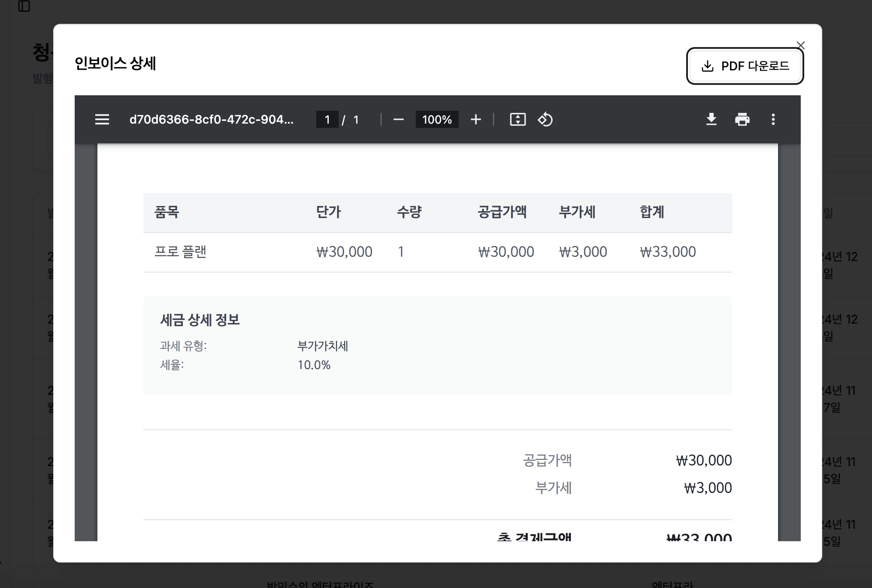Click the 100% zoom level field
Screen dimensions: 872x588
437,119
